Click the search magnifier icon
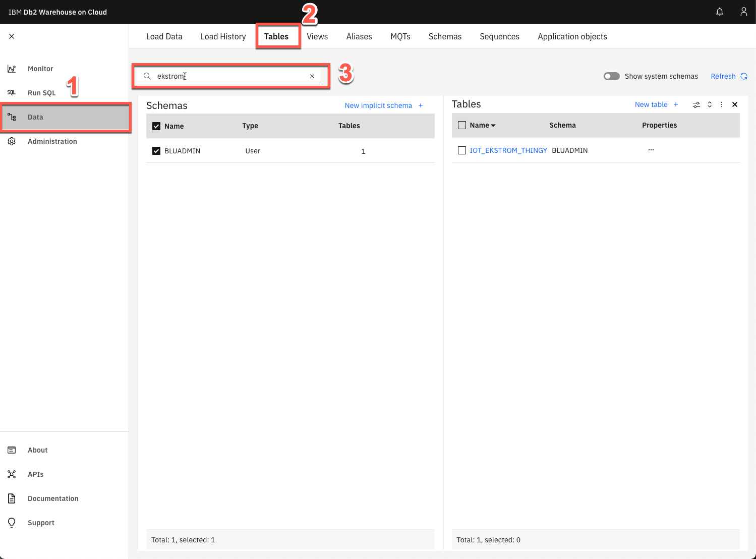 tap(147, 76)
